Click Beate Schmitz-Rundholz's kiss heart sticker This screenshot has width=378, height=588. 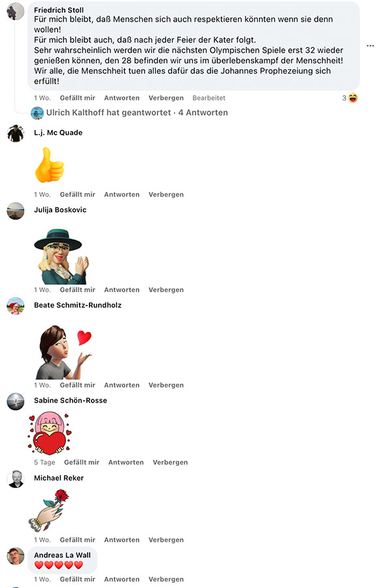(63, 352)
